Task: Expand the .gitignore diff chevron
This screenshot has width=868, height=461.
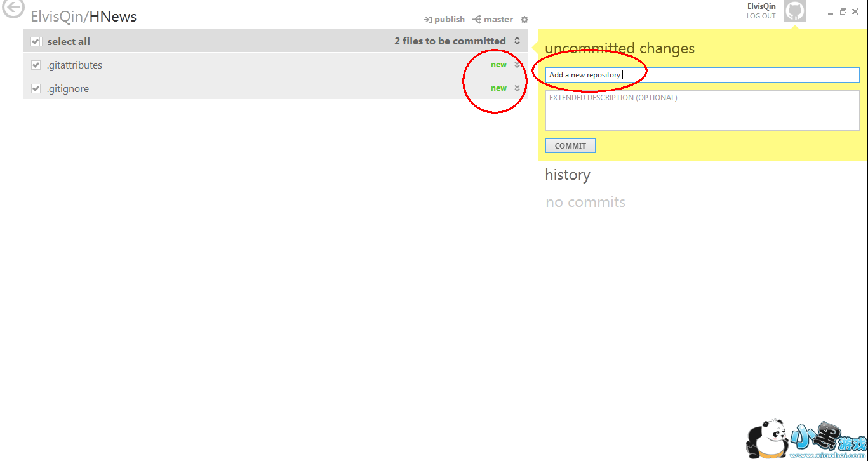Action: click(517, 88)
